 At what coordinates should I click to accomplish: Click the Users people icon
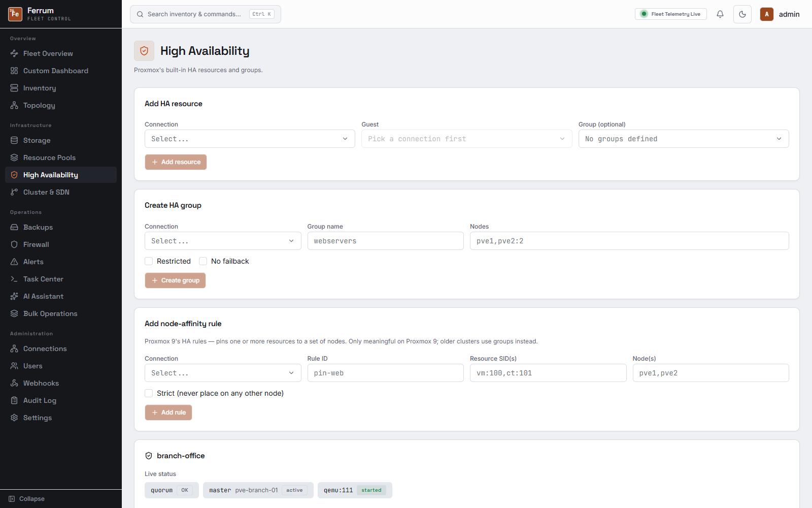point(14,366)
